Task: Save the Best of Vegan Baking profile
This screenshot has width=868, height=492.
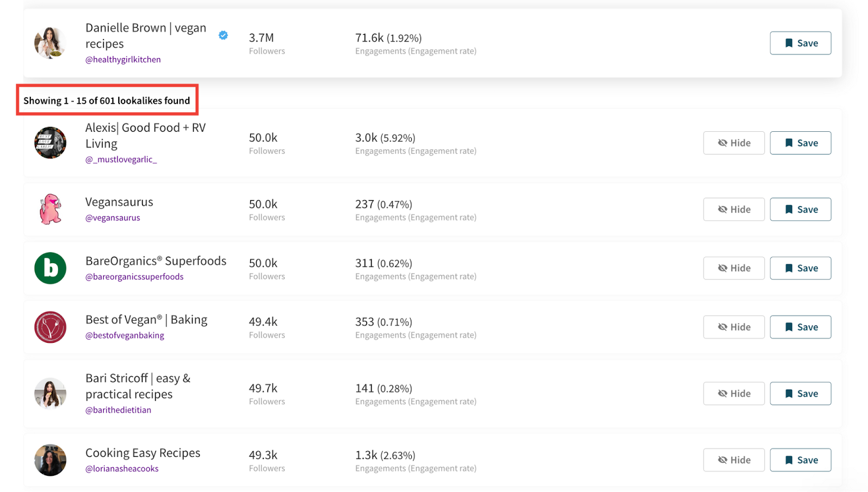Action: tap(800, 327)
